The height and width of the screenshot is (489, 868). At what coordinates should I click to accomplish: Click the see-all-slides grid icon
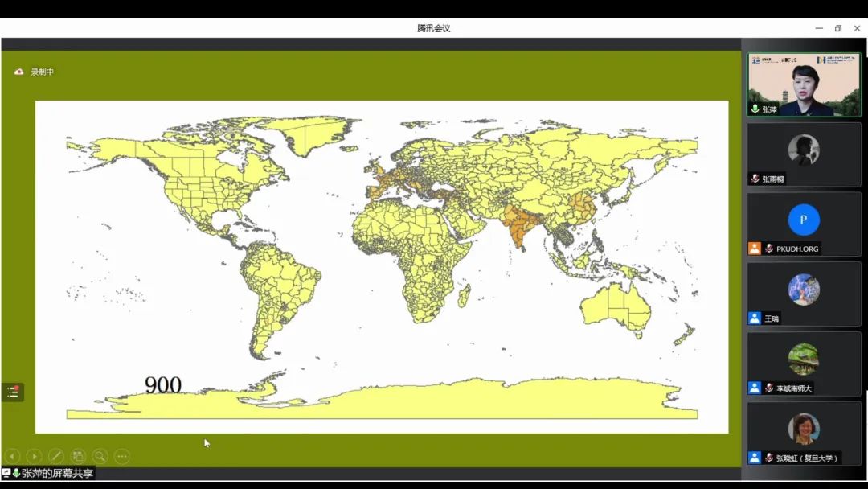point(78,456)
